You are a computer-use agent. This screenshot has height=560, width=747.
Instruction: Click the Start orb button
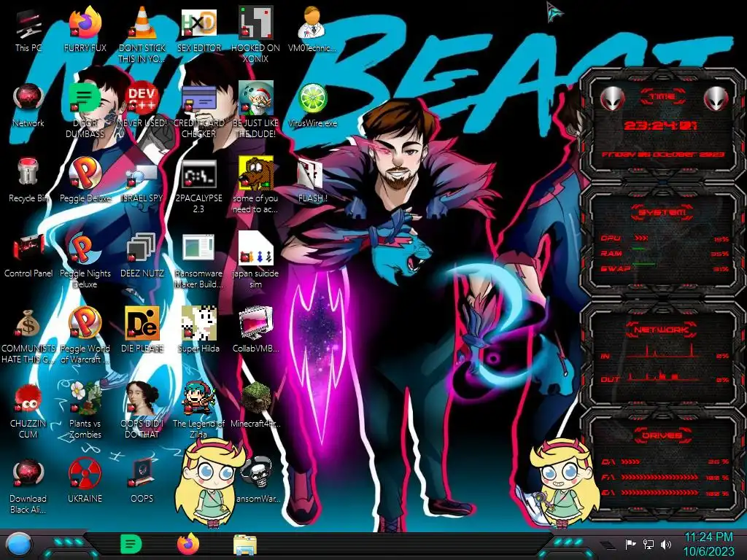click(19, 545)
